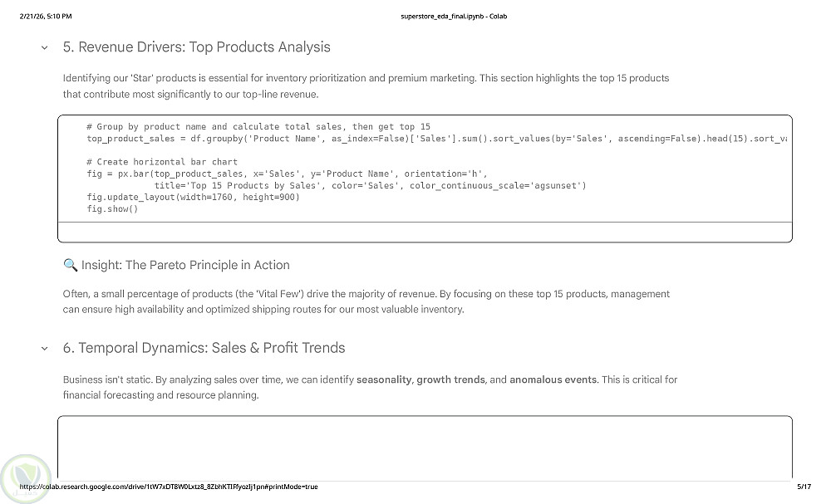831x504 pixels.
Task: Click the 'superstore_eda_final.ipynb - Colab' title
Action: coord(454,17)
